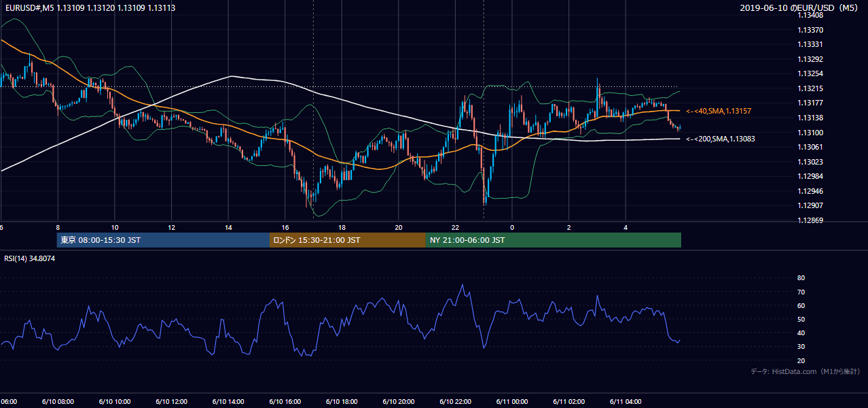Click the HistData.com data source credit
Screen dimensions: 868x408
tap(806, 371)
